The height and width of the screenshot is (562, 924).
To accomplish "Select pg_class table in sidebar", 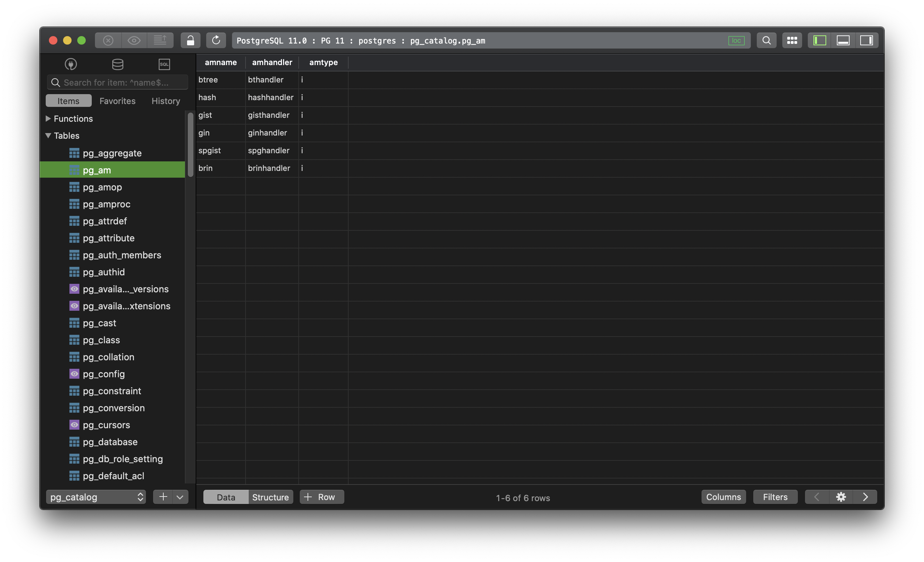I will pos(101,340).
